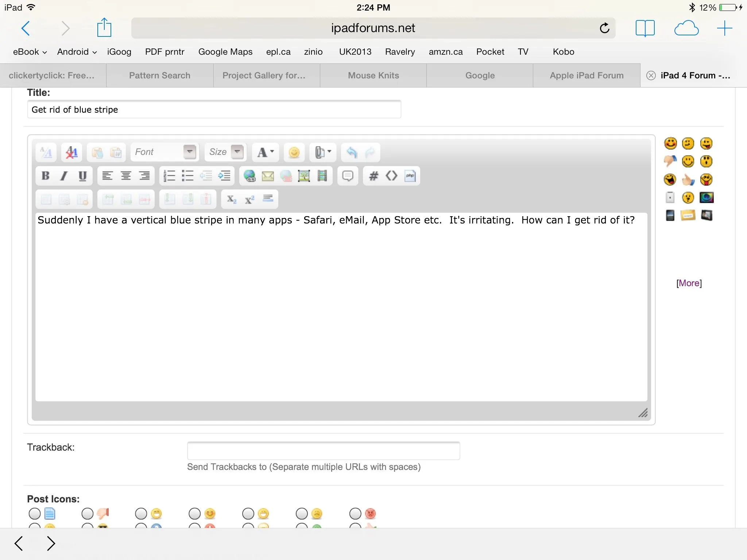
Task: Select the document post icon radio
Action: pyautogui.click(x=35, y=514)
